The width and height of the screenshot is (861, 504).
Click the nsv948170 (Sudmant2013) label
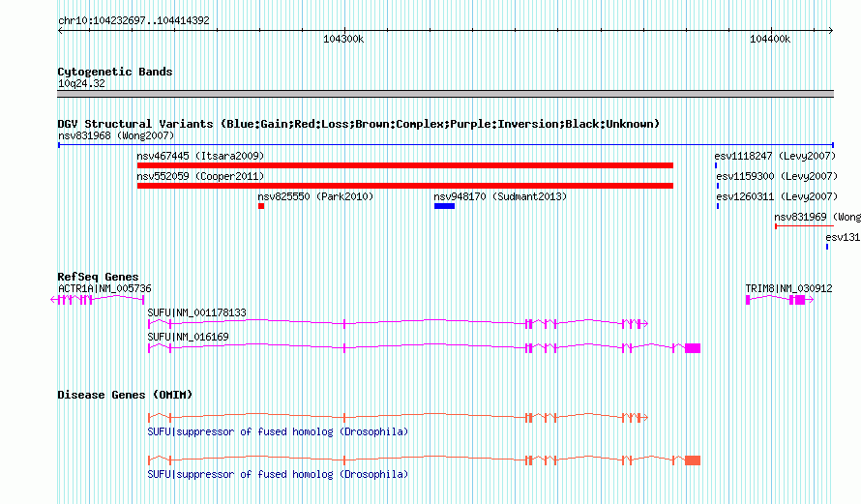coord(500,196)
